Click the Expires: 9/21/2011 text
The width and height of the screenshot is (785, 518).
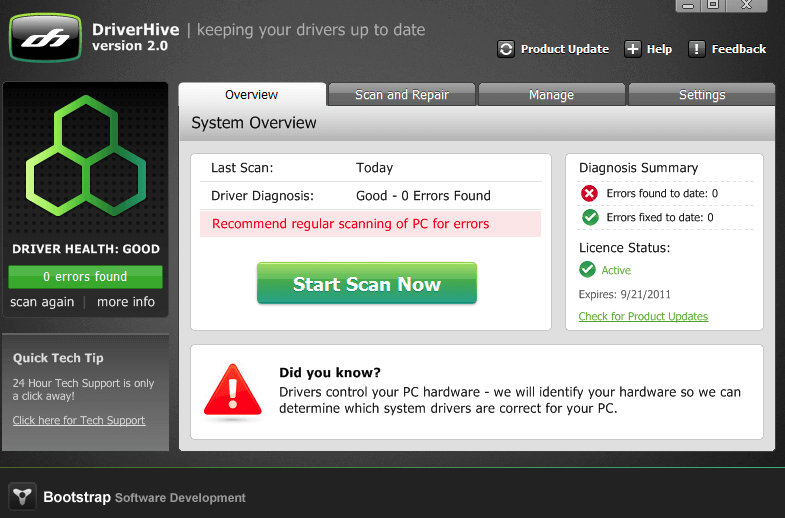(624, 294)
